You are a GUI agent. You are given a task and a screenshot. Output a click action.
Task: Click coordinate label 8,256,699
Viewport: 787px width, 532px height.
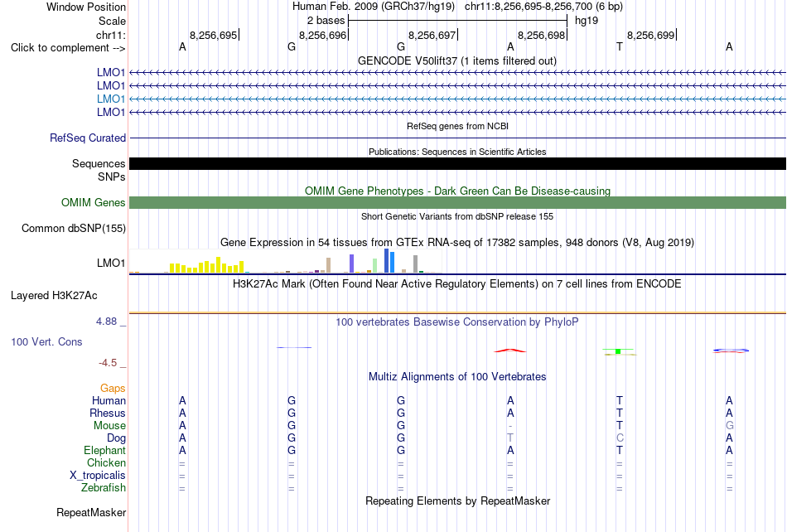tap(651, 35)
